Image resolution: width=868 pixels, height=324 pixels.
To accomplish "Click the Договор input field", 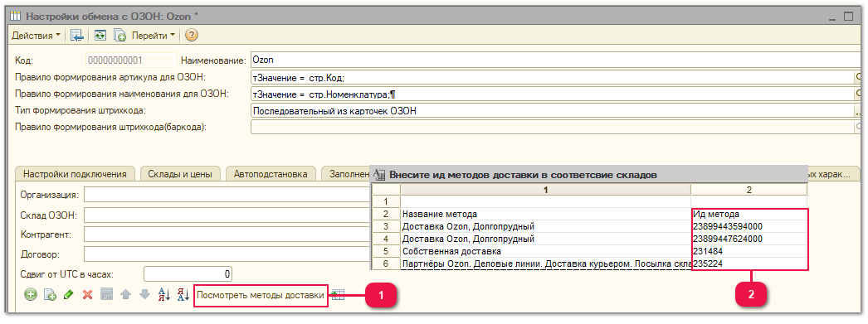I will click(227, 254).
